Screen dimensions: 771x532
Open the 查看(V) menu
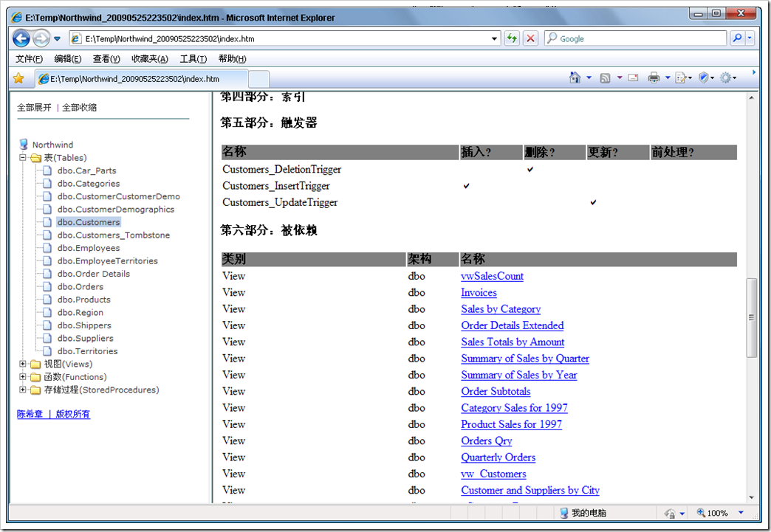click(106, 59)
